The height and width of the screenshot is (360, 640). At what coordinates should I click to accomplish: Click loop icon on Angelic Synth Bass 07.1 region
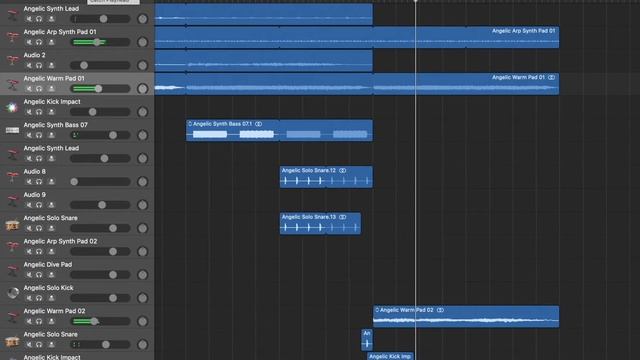click(258, 124)
